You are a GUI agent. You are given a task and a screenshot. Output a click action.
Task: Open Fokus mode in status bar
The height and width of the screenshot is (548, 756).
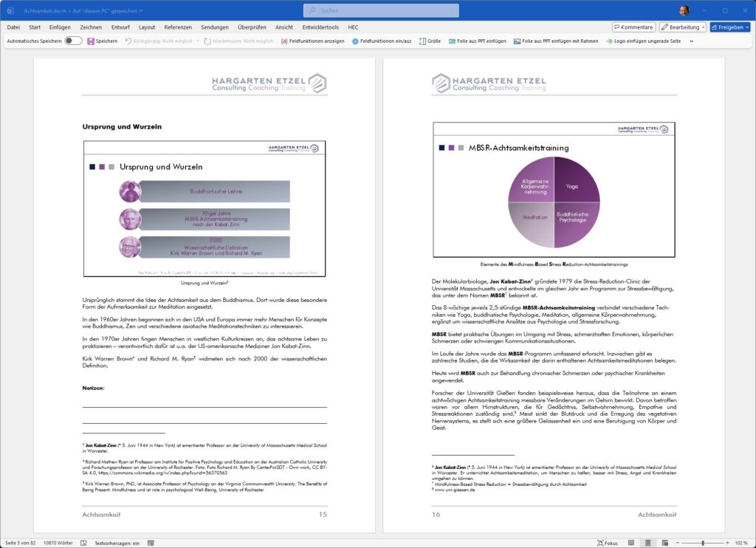pos(606,542)
